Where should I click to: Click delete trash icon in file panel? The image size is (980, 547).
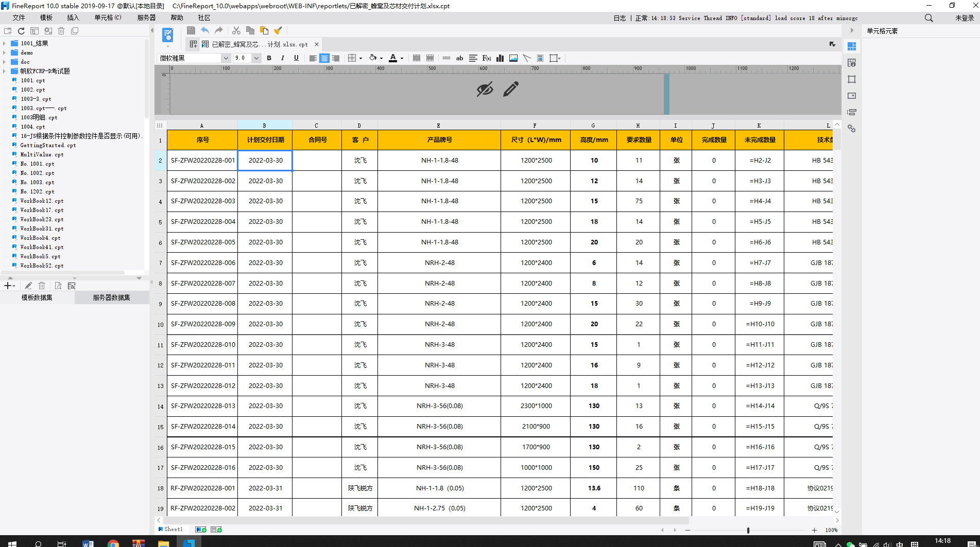point(61,31)
